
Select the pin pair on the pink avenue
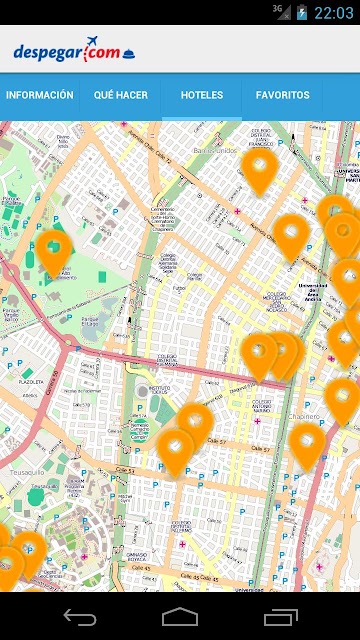(271, 357)
